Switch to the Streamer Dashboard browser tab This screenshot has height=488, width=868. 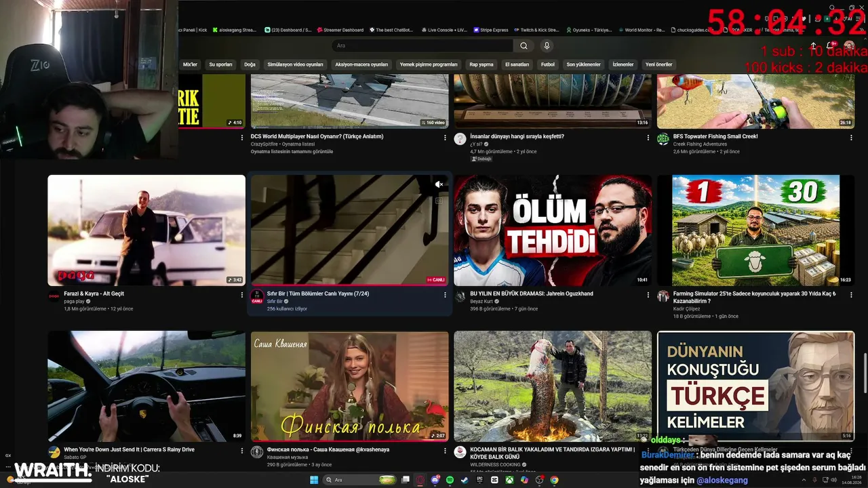[x=340, y=30]
